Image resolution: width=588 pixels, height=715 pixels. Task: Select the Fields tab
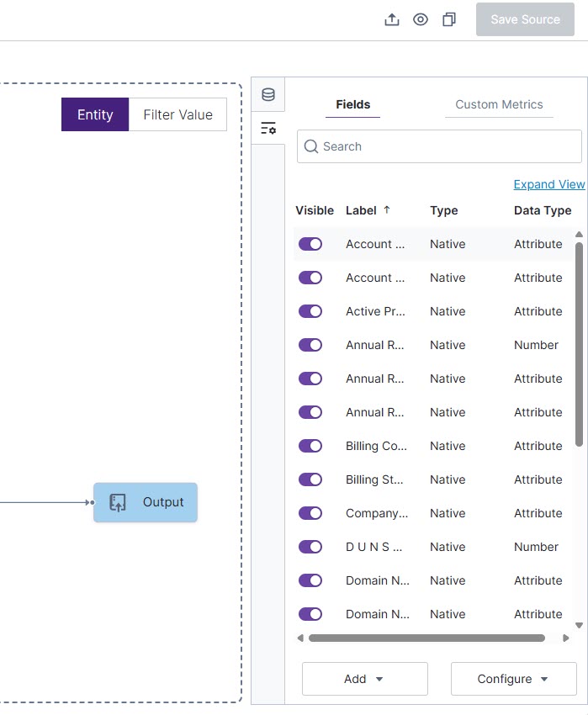click(x=352, y=104)
